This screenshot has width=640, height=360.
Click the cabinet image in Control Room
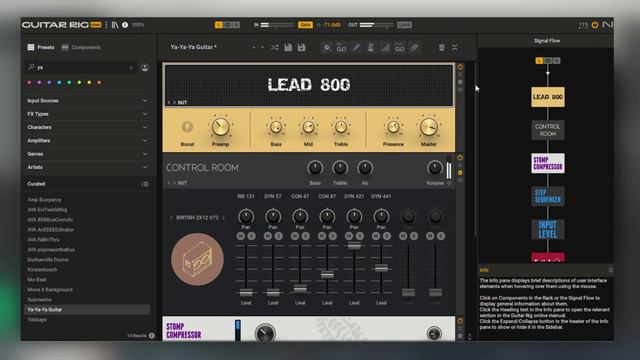click(198, 259)
